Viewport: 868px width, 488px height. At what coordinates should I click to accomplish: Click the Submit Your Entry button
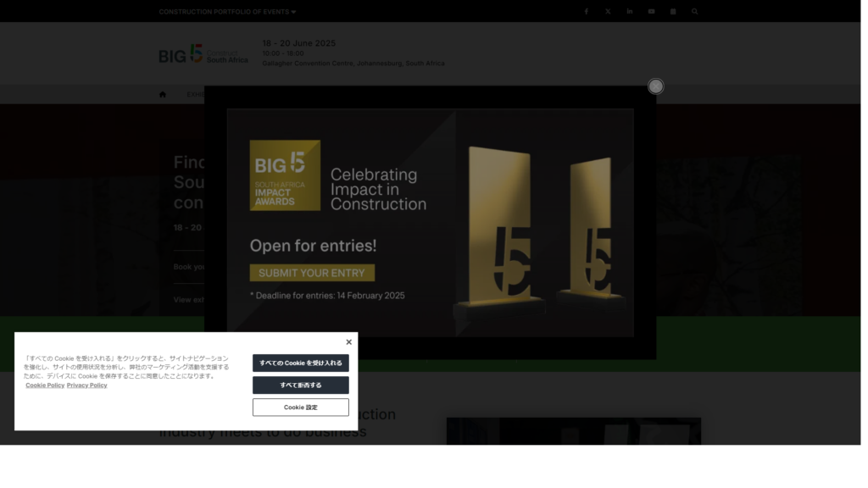312,273
